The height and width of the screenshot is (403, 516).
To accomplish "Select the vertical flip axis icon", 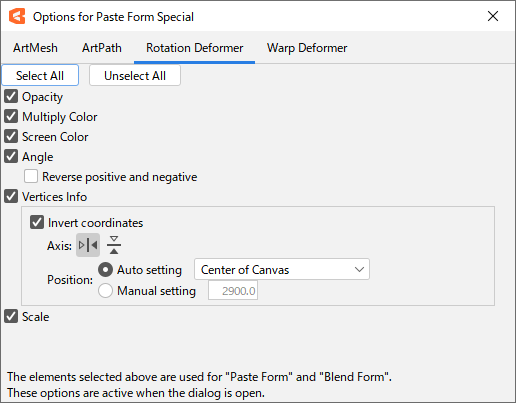I will pos(114,245).
